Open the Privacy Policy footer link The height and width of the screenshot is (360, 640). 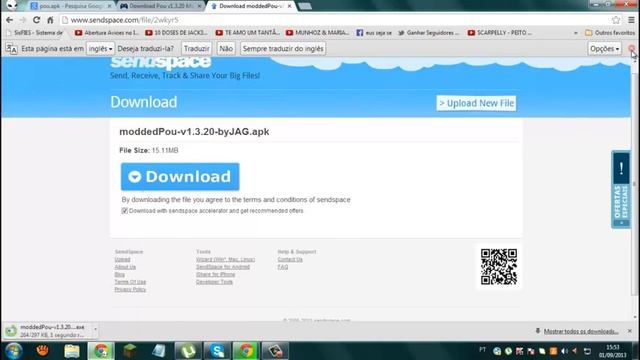pos(130,289)
